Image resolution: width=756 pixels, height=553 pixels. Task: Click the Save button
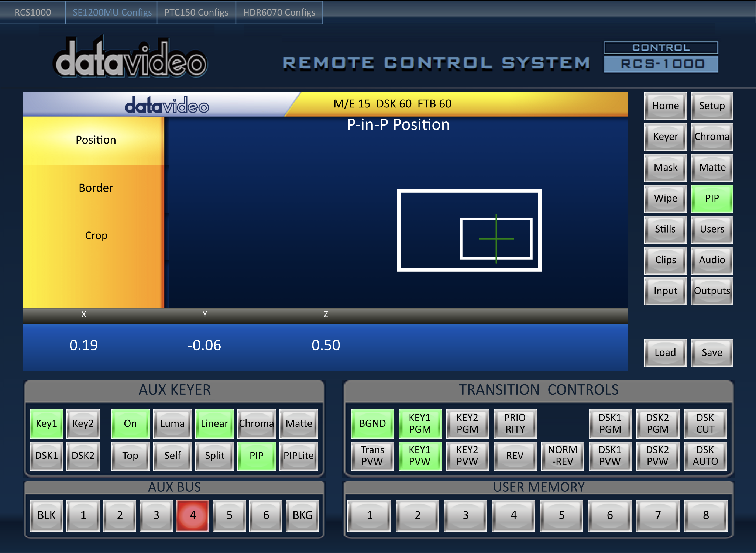point(712,352)
